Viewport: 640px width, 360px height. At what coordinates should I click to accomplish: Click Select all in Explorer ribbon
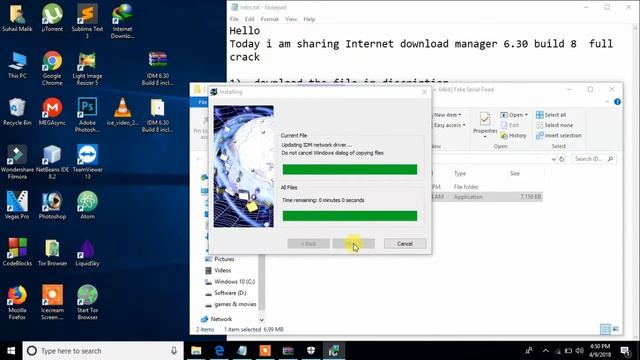click(x=551, y=115)
